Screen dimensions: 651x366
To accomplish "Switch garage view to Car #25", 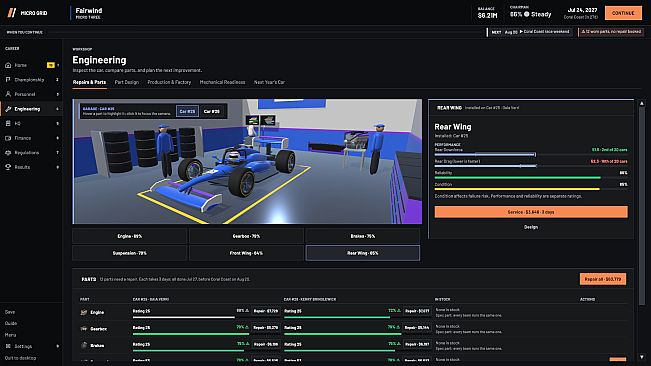I will coord(187,111).
